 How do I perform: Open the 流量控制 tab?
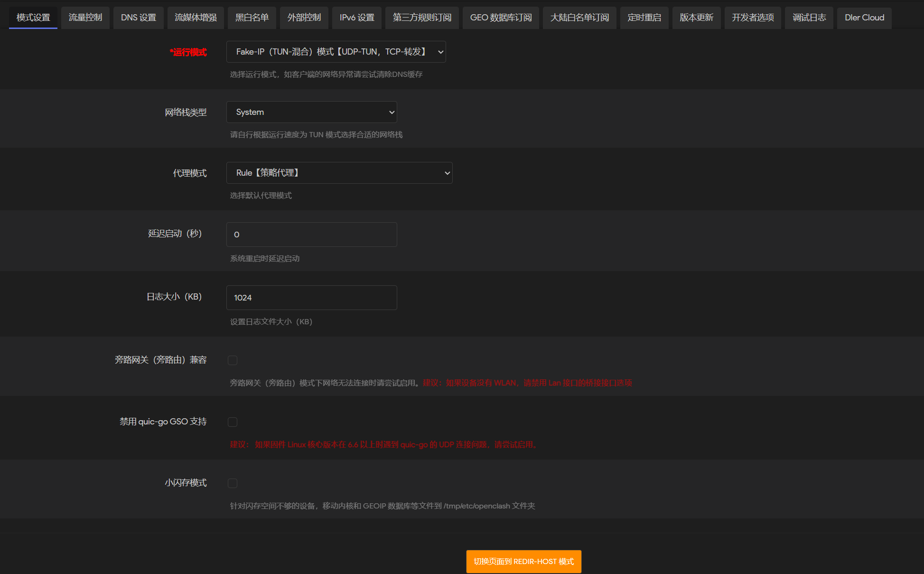pyautogui.click(x=85, y=18)
